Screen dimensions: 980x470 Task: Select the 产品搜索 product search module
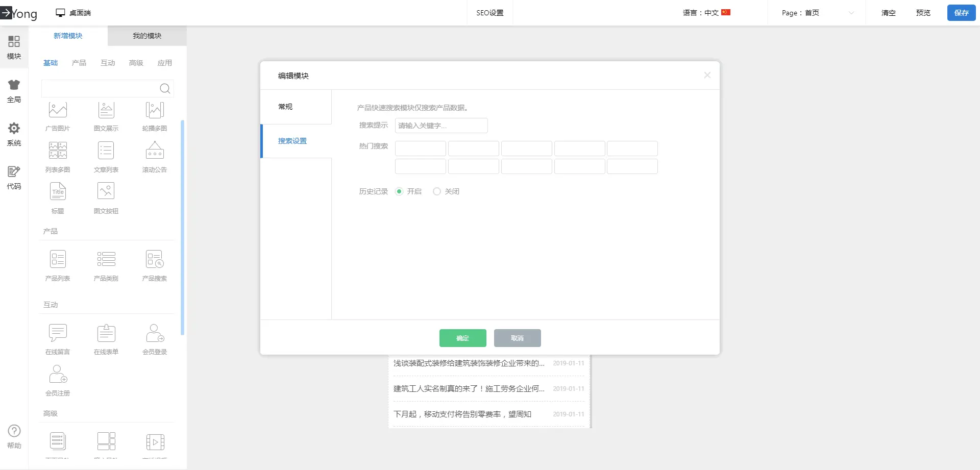click(154, 260)
